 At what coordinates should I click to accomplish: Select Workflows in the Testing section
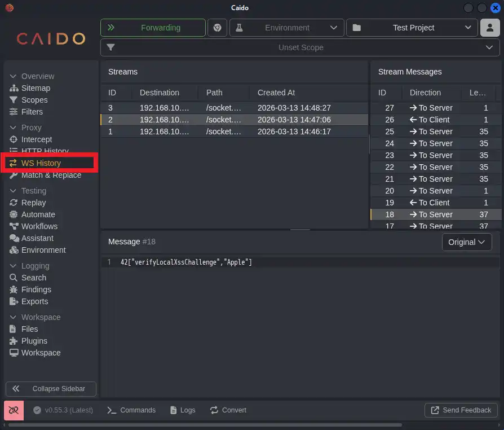(x=39, y=226)
